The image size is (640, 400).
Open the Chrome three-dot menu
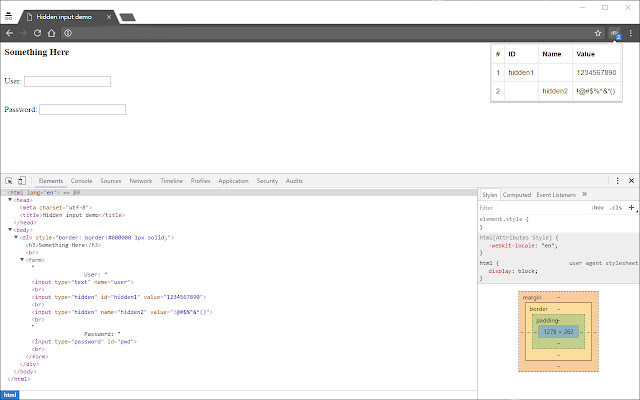[631, 33]
